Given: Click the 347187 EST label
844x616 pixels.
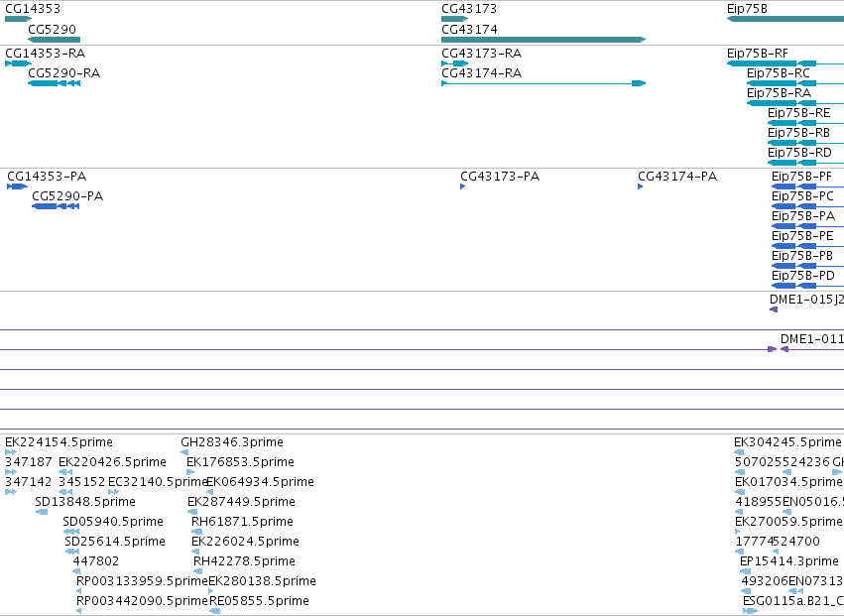Looking at the screenshot, I should [x=29, y=462].
